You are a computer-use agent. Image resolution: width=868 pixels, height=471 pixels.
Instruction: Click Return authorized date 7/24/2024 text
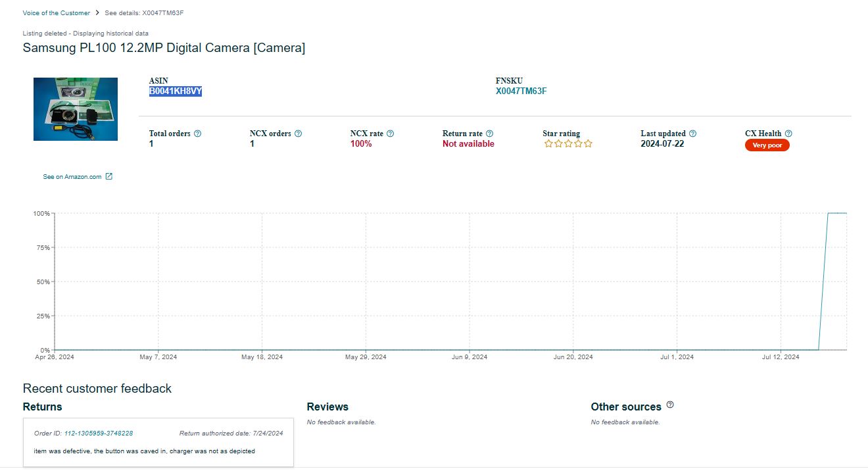[x=231, y=434]
